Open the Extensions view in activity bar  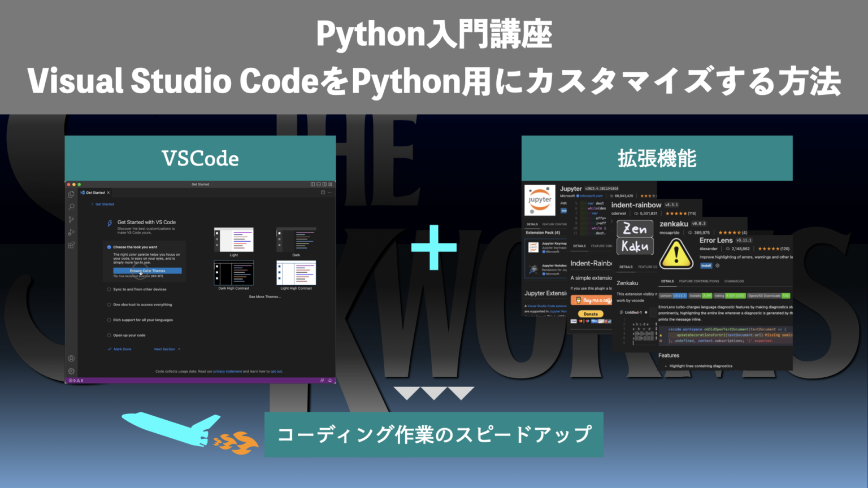pyautogui.click(x=71, y=245)
